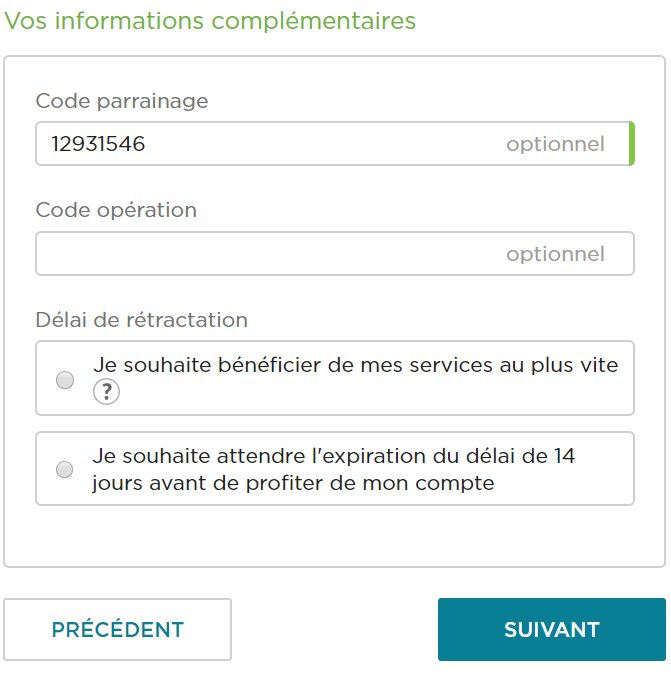The height and width of the screenshot is (683, 671).
Task: Click the SUIVANT button
Action: (551, 630)
